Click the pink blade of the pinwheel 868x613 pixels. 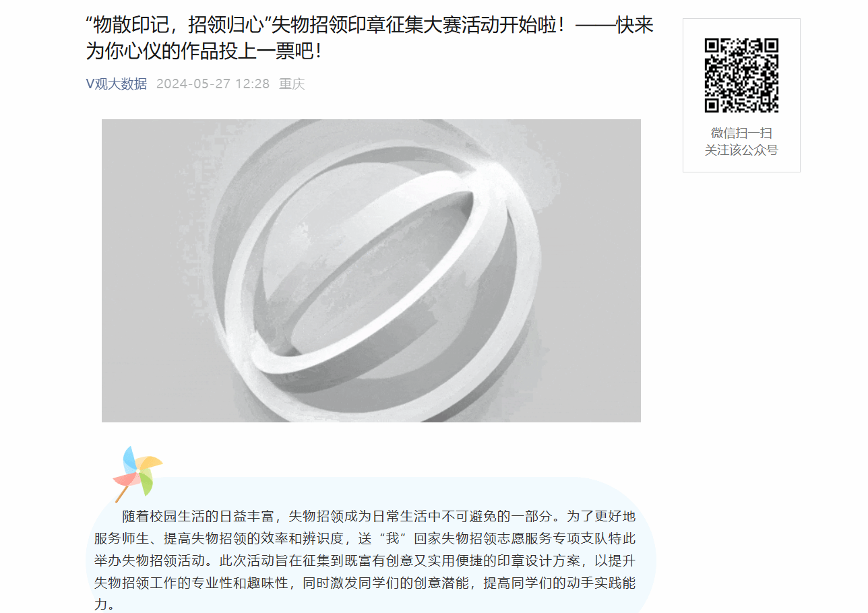[x=125, y=479]
